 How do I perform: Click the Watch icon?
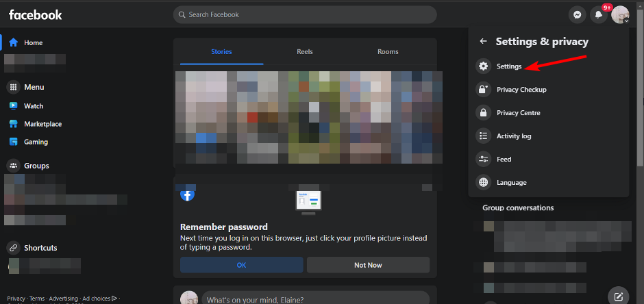click(x=14, y=106)
